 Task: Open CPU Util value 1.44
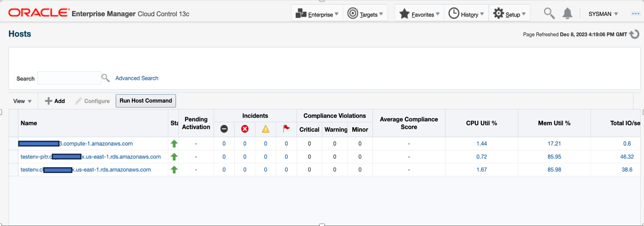pyautogui.click(x=482, y=143)
